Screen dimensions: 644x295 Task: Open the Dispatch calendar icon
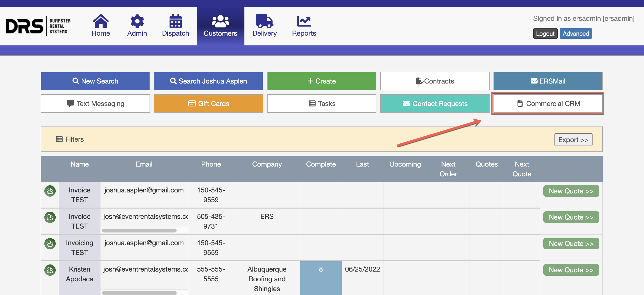(x=175, y=21)
